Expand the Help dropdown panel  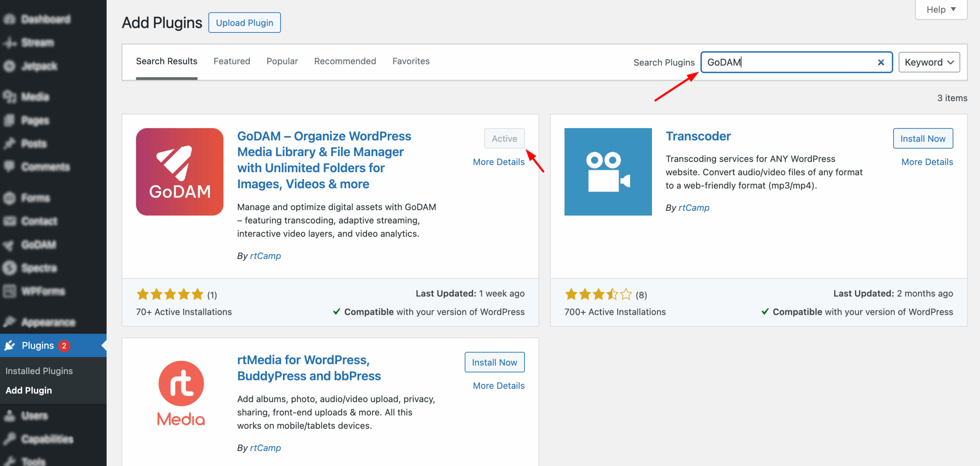[x=941, y=10]
